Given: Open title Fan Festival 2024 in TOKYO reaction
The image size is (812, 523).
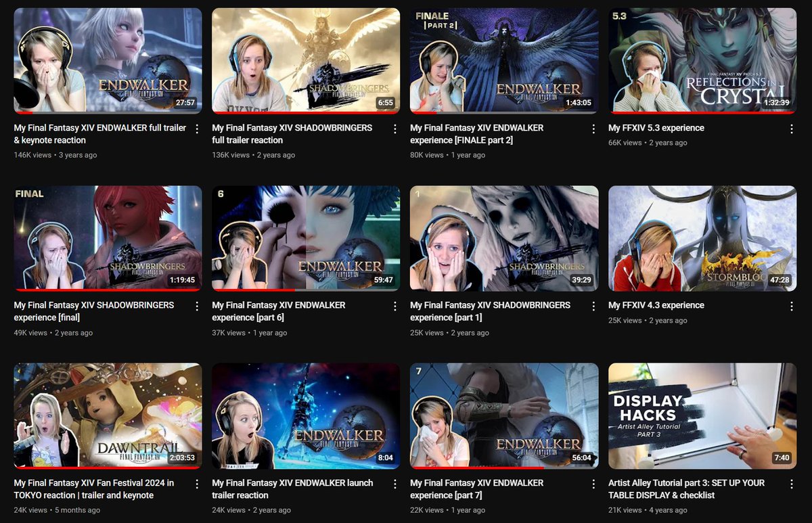Looking at the screenshot, I should click(94, 489).
